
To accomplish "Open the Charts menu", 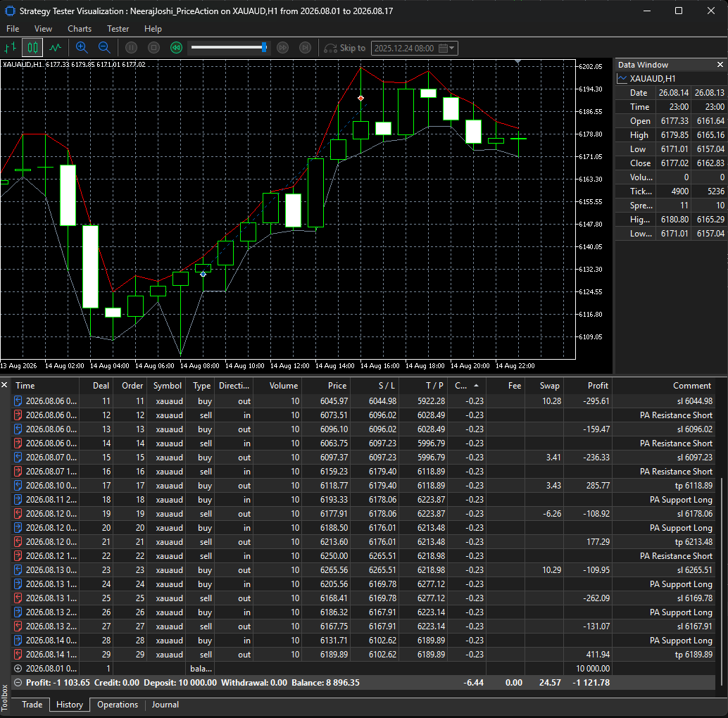I will (x=80, y=29).
